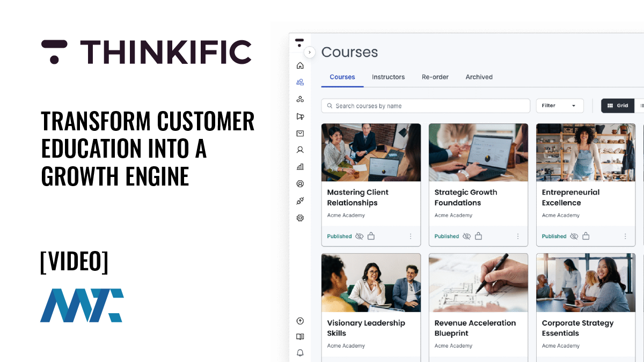Toggle hidden eye icon on Entrepreneurial Excellence

(x=574, y=236)
